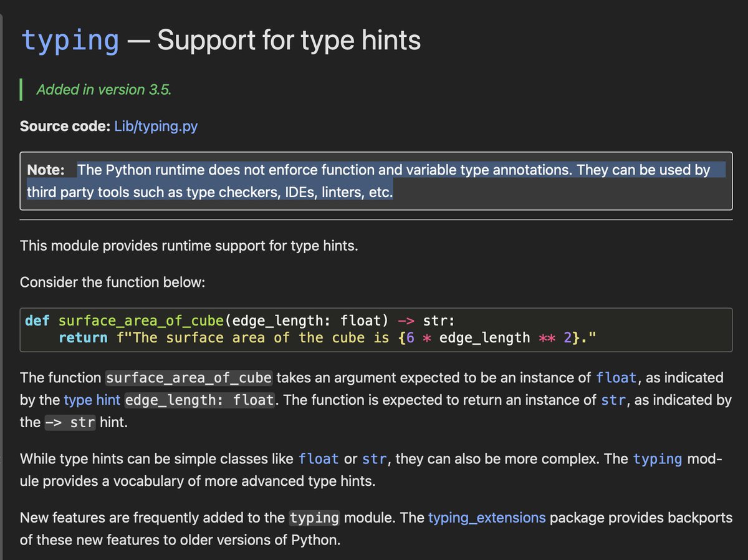The width and height of the screenshot is (748, 560).
Task: Click the "Consider the function below:" text
Action: coord(112,282)
